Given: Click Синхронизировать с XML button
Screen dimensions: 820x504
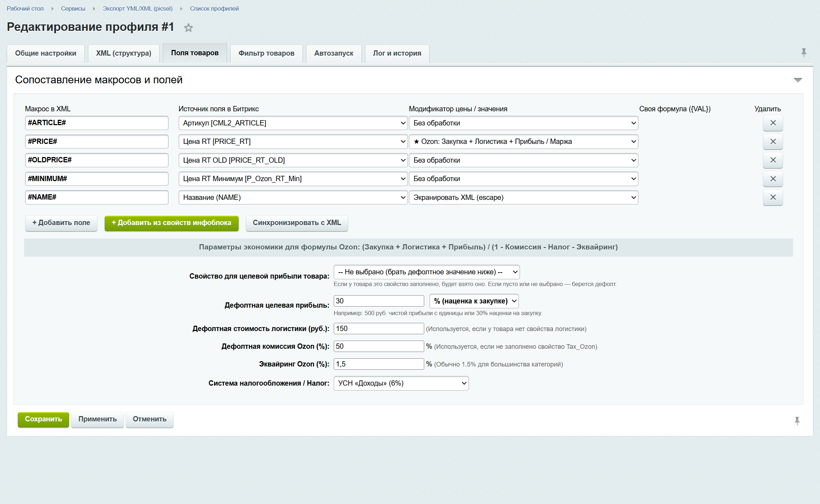Looking at the screenshot, I should click(x=297, y=223).
